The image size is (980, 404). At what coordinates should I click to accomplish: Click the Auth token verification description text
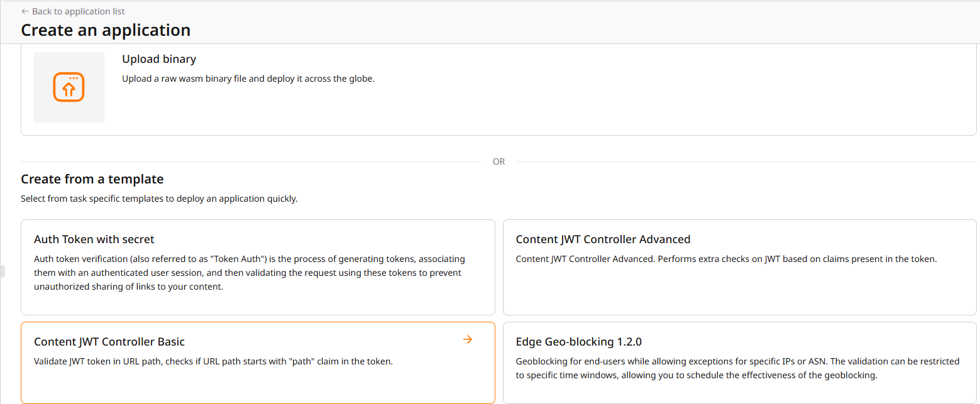(250, 273)
